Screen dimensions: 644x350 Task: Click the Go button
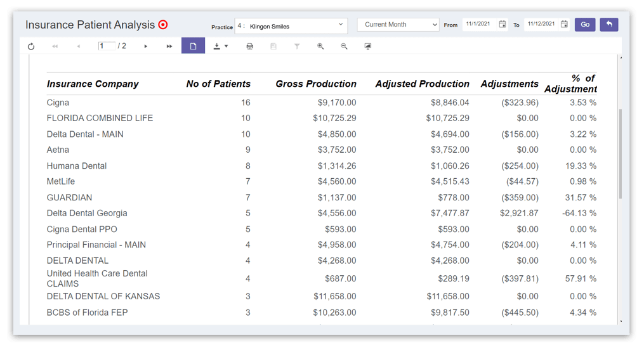click(x=585, y=25)
